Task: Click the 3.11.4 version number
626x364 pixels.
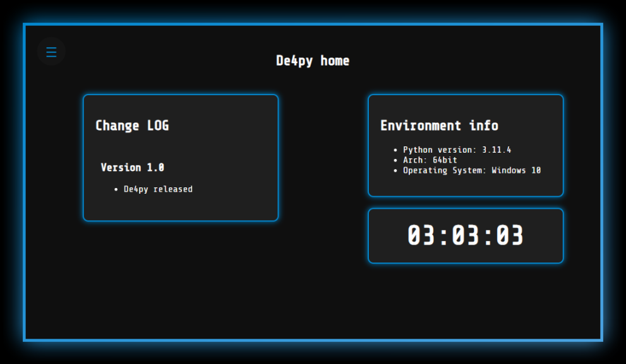Action: pyautogui.click(x=497, y=150)
